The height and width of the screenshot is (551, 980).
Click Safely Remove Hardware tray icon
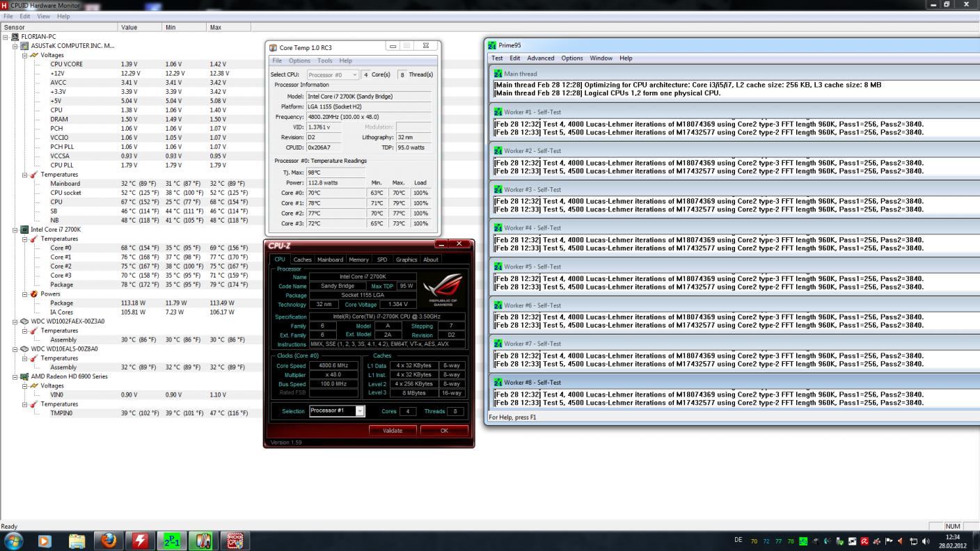tap(840, 541)
